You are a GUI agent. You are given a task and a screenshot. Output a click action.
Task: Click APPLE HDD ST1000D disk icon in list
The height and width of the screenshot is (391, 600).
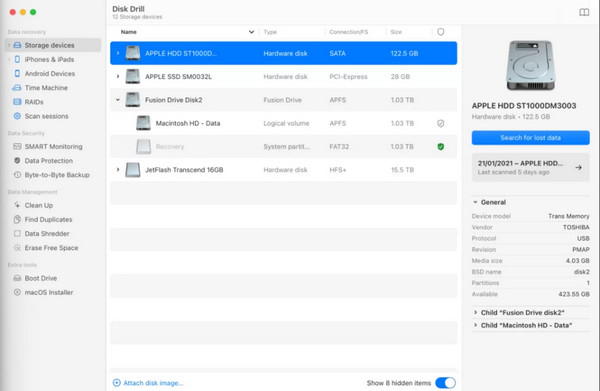pos(133,53)
